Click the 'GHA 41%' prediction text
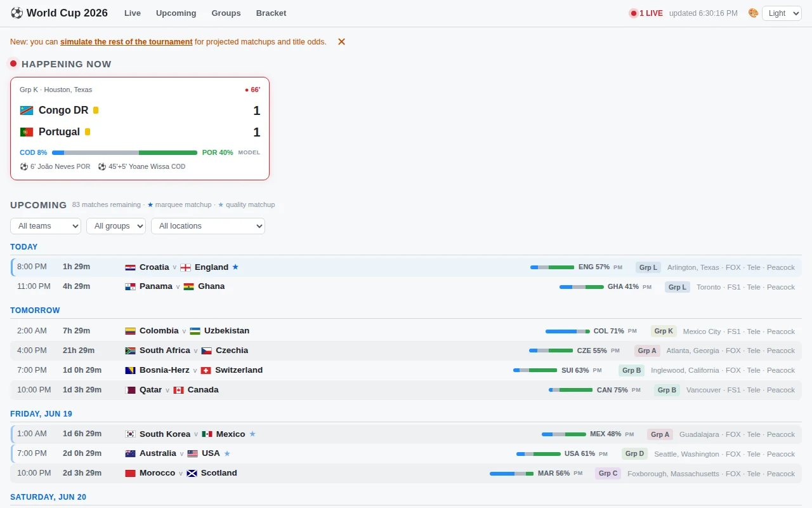The image size is (812, 508). coord(623,287)
